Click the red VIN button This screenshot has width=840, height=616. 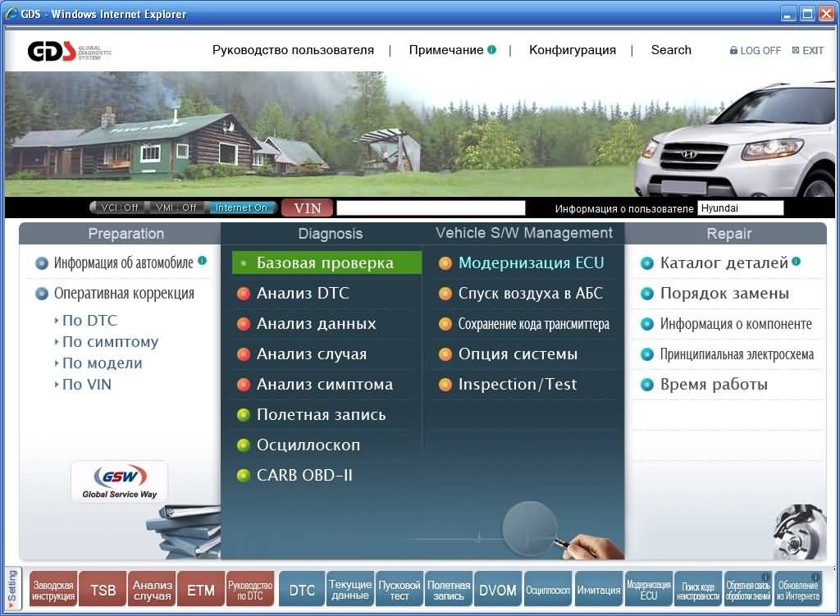307,208
